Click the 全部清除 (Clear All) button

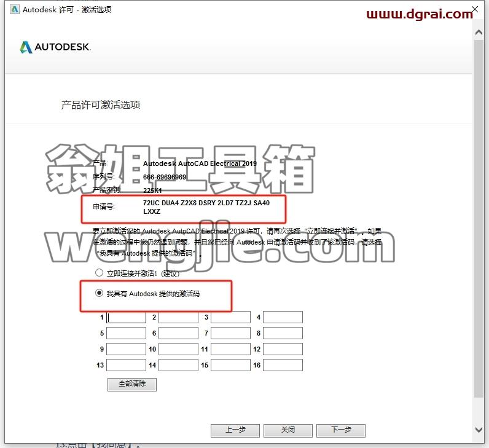(132, 384)
